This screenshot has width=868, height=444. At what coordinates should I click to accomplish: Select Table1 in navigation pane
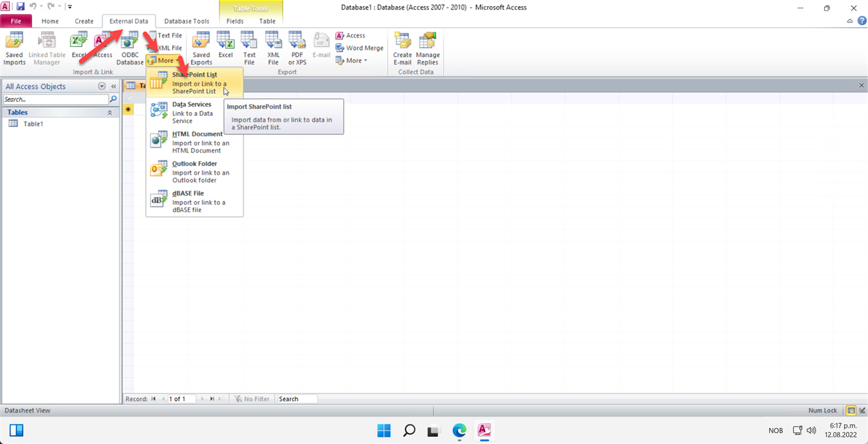33,124
